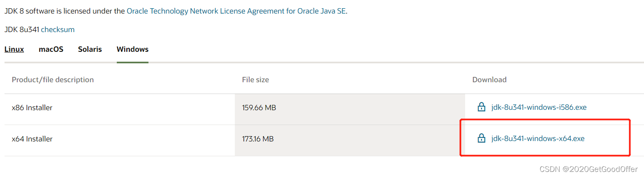Click the 159.66 MB file size cell

pyautogui.click(x=259, y=108)
